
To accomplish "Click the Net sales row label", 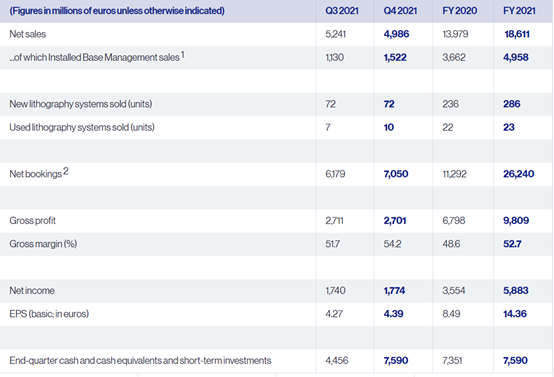I will coord(28,34).
